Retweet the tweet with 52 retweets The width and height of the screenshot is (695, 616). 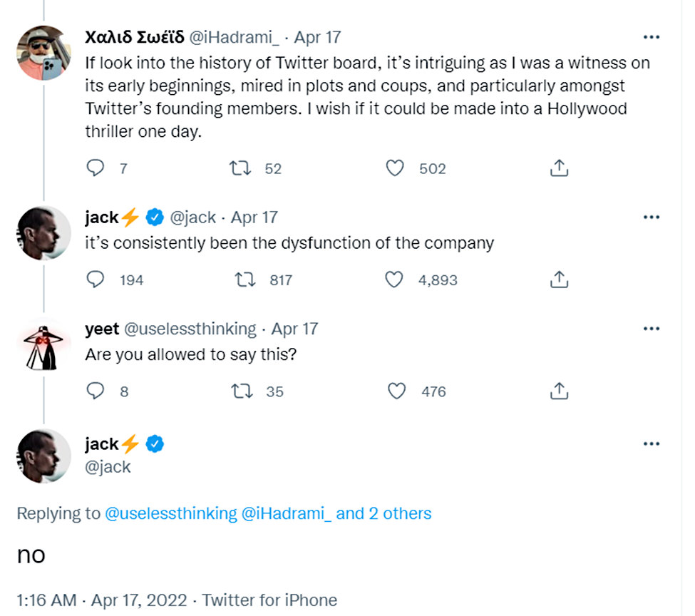[x=240, y=168]
